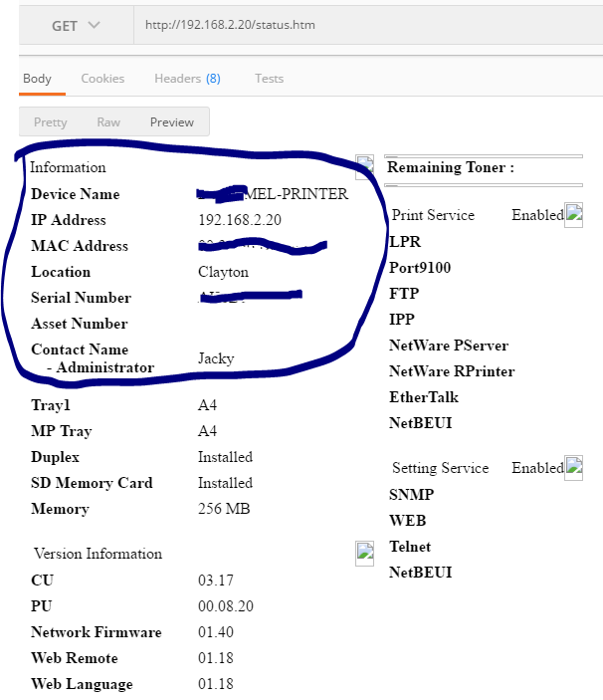
Task: Click broken image icon beside Remaining Toner
Action: (x=365, y=167)
